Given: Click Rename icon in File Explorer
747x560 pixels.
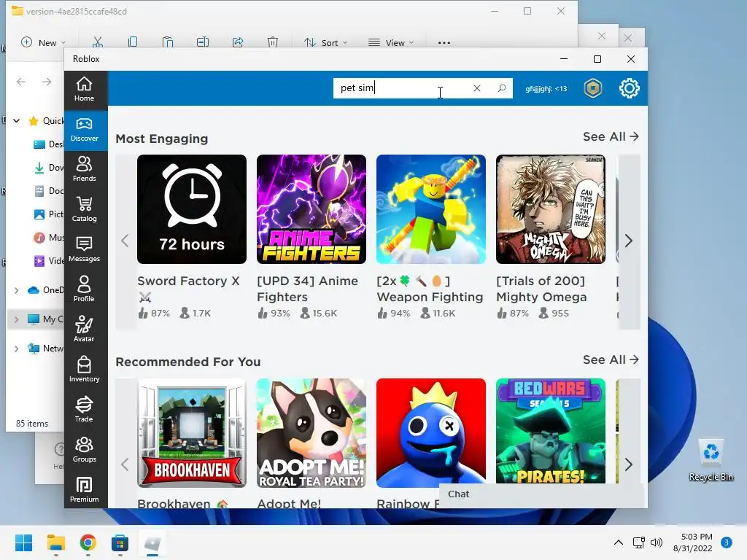Looking at the screenshot, I should click(x=203, y=42).
